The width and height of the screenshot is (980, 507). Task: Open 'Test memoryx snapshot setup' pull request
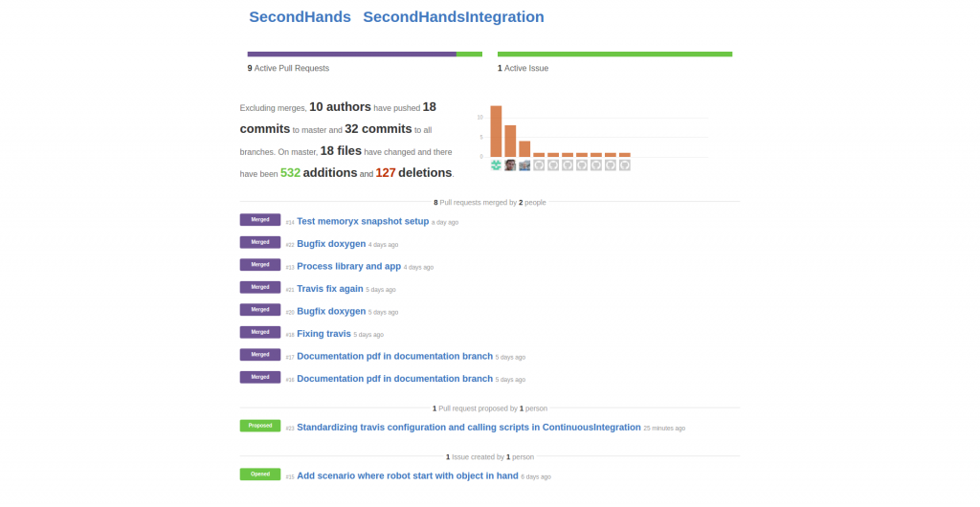coord(363,221)
